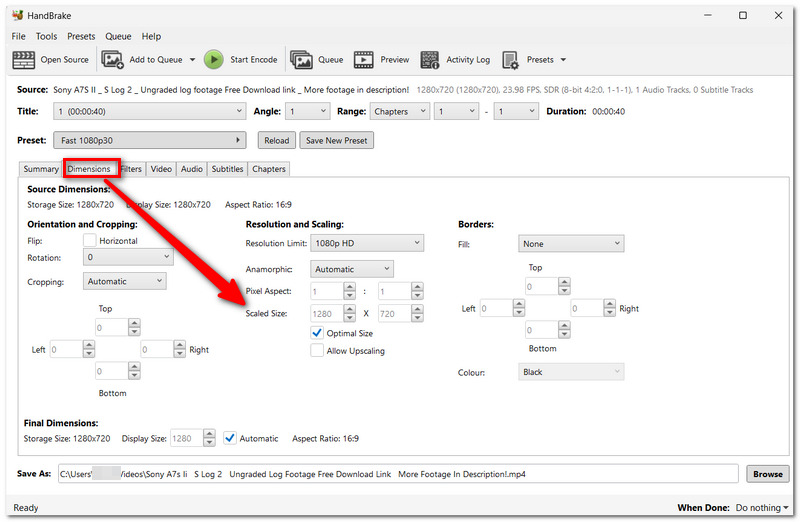The width and height of the screenshot is (800, 522).
Task: Click the Add to Queue image icon
Action: (112, 60)
